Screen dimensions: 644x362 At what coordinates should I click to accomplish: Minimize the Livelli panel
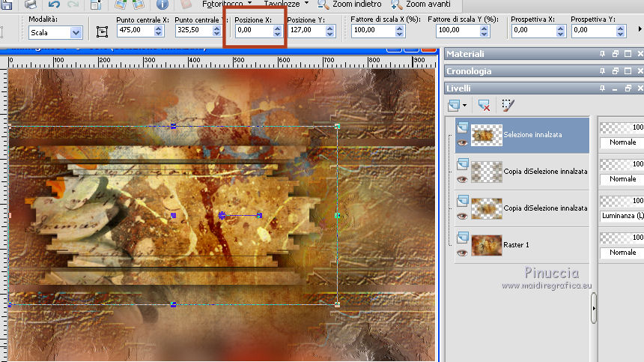click(x=615, y=88)
